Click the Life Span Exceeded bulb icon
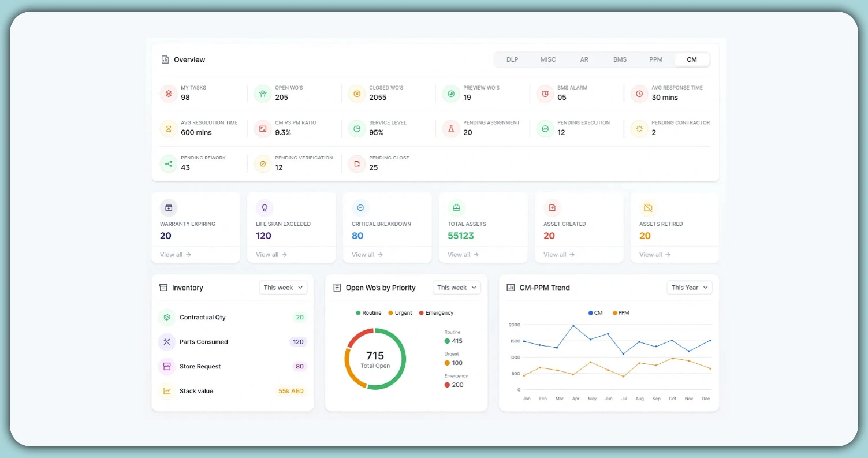The image size is (868, 458). click(264, 207)
